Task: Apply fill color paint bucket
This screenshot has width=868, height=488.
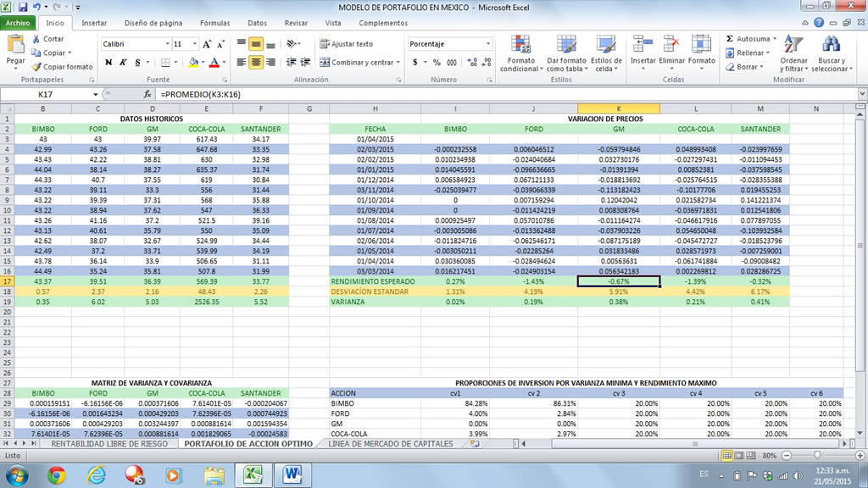Action: tap(193, 63)
